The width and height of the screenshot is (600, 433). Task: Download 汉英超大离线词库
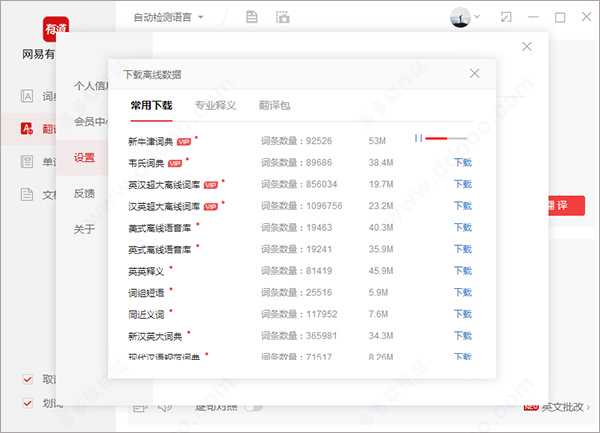[463, 206]
